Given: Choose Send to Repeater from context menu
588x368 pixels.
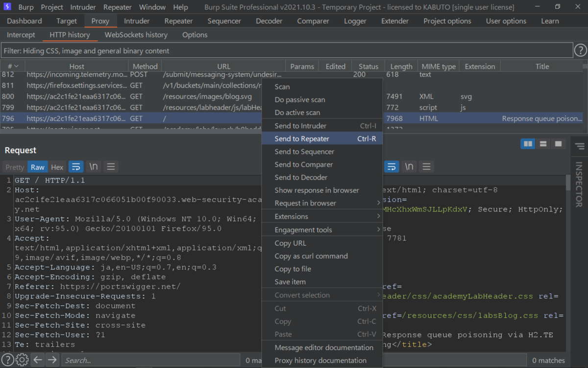Looking at the screenshot, I should click(322, 139).
